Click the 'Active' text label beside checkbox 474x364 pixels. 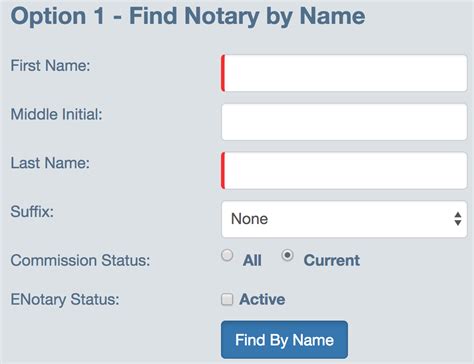pyautogui.click(x=262, y=299)
